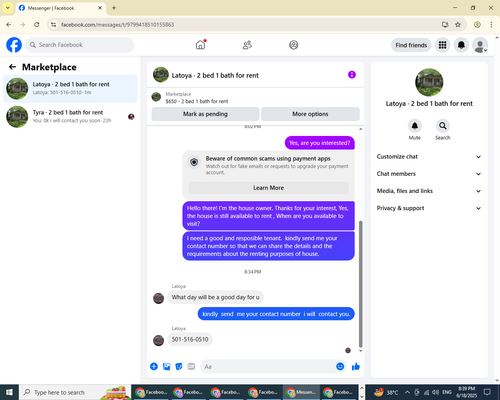
Task: Click the '$650 - 2 bed 1 bath for rent' listing text
Action: coord(197,101)
